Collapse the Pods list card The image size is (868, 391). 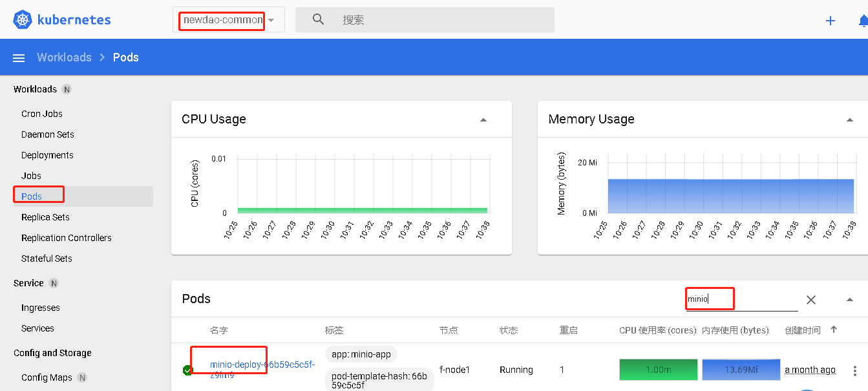[x=850, y=299]
